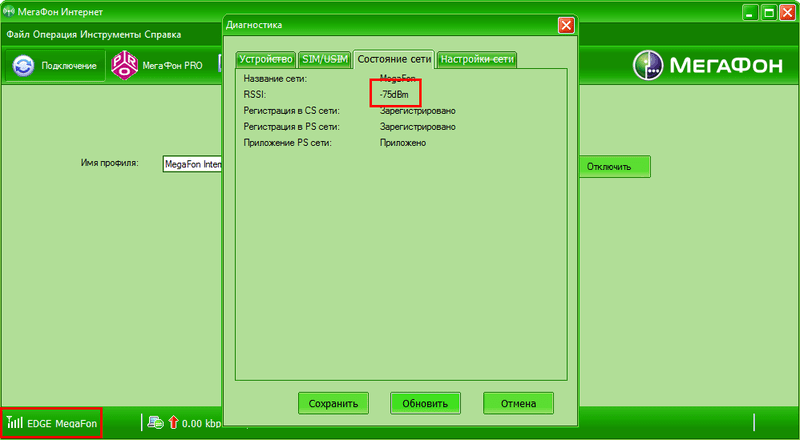This screenshot has height=440, width=800.
Task: Minimize the МегаФон Интернет window
Action: (x=749, y=12)
